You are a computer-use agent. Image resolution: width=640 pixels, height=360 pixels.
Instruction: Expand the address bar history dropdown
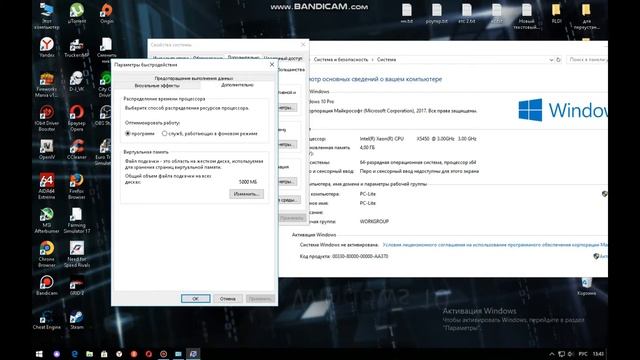pos(551,60)
